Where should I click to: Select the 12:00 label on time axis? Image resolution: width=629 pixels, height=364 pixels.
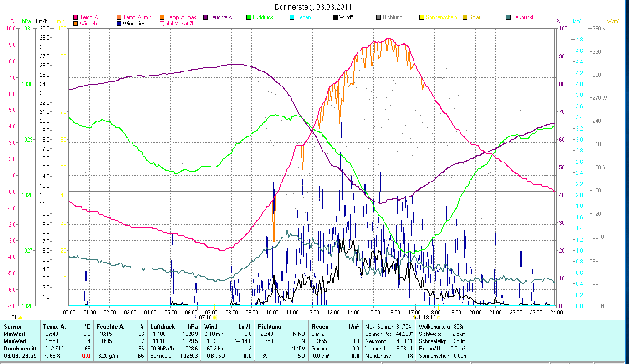click(x=313, y=312)
